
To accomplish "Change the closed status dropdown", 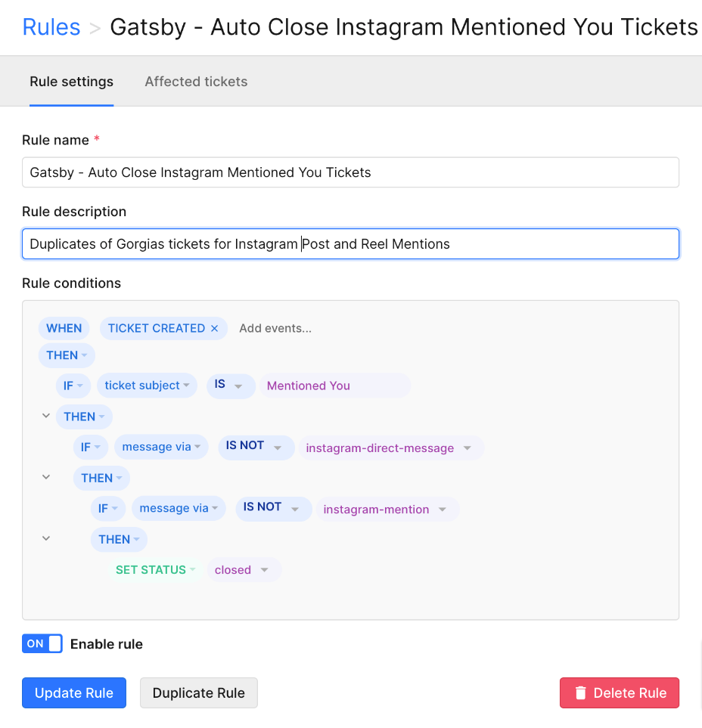I will click(244, 570).
